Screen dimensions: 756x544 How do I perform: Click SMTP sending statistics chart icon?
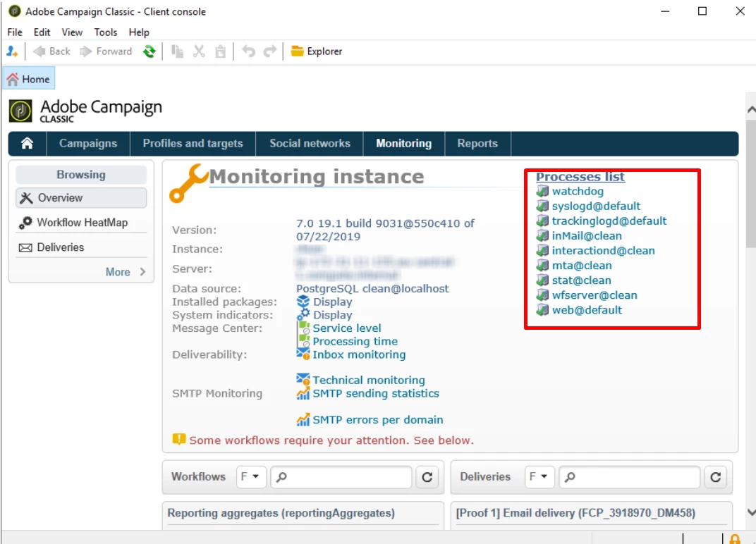(x=303, y=394)
